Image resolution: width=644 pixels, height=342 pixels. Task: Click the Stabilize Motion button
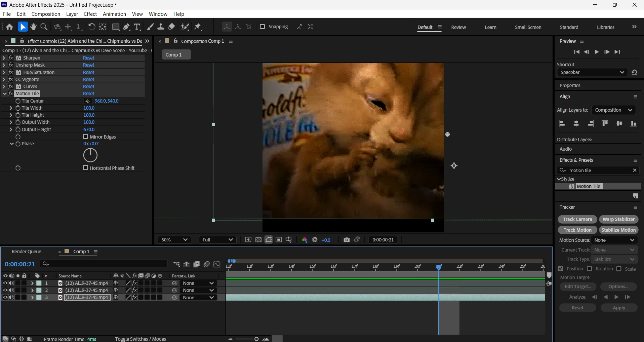[x=618, y=230]
